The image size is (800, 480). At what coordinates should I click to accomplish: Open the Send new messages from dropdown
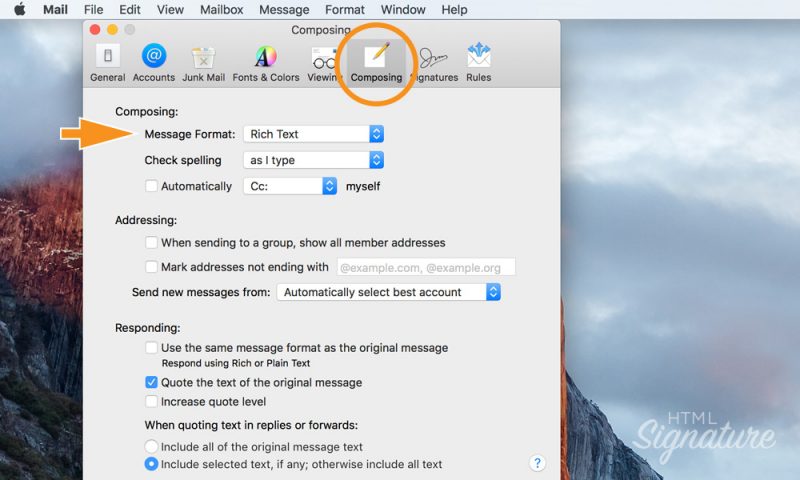pos(389,292)
